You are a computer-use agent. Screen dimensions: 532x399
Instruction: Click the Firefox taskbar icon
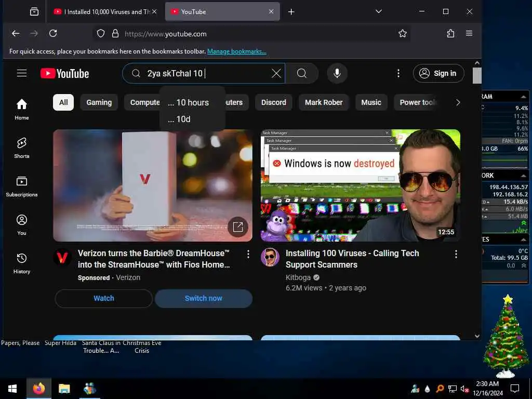point(38,389)
